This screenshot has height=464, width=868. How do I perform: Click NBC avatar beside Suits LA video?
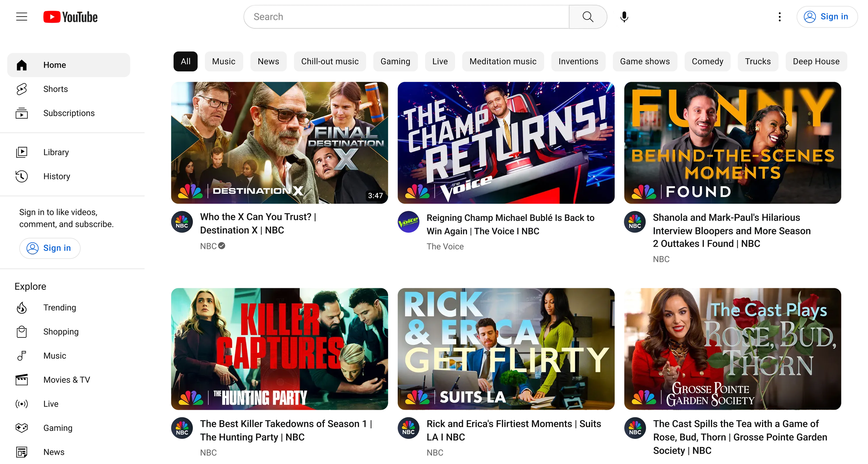408,428
